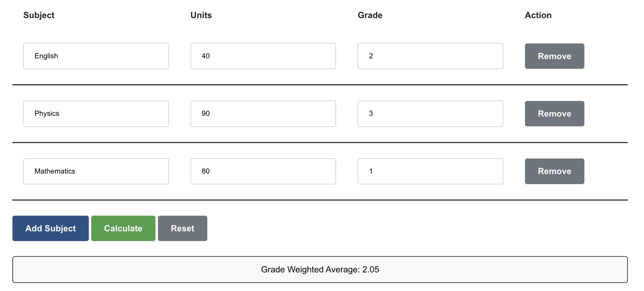The image size is (644, 291).
Task: Click the Units column header
Action: (x=201, y=15)
